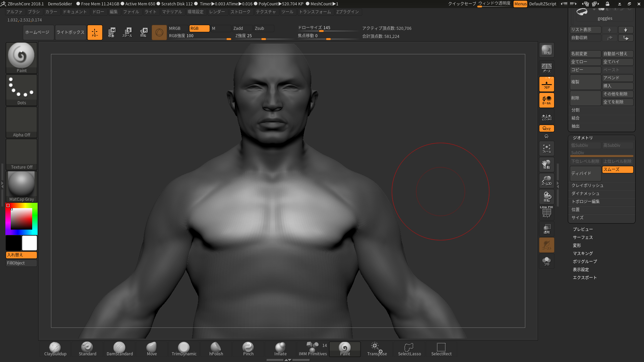The width and height of the screenshot is (644, 362).
Task: Activate Move (移動) gizmo mode in top shelf
Action: click(x=111, y=33)
